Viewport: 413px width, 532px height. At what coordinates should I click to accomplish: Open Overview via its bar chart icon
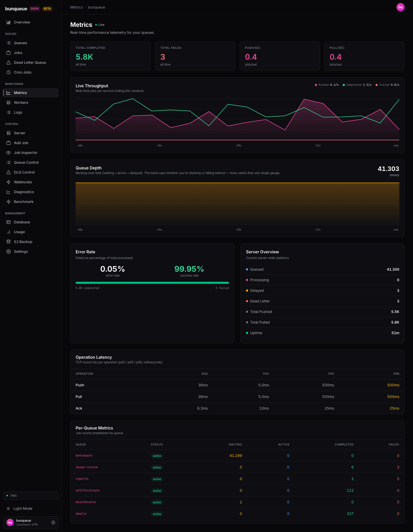tap(9, 22)
